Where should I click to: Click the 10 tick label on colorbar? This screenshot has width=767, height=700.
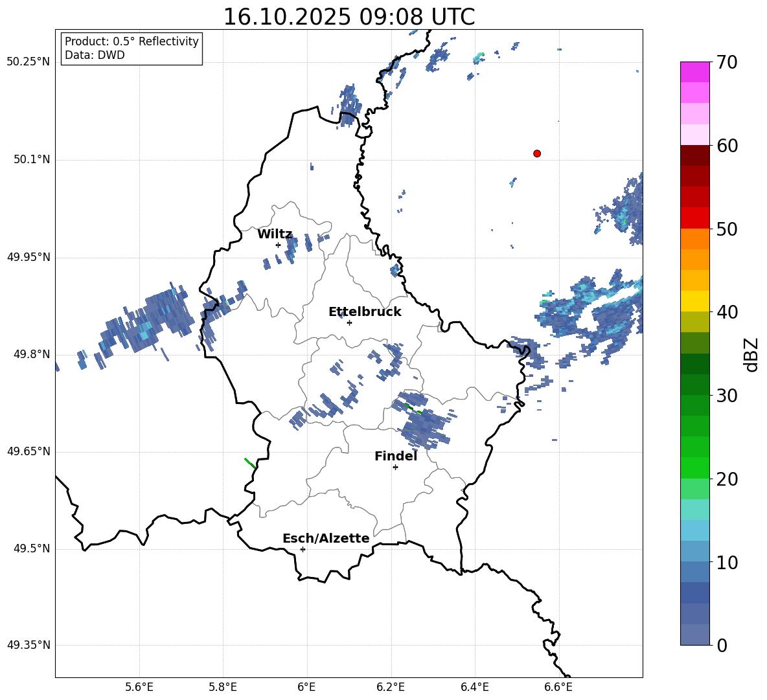click(x=727, y=563)
